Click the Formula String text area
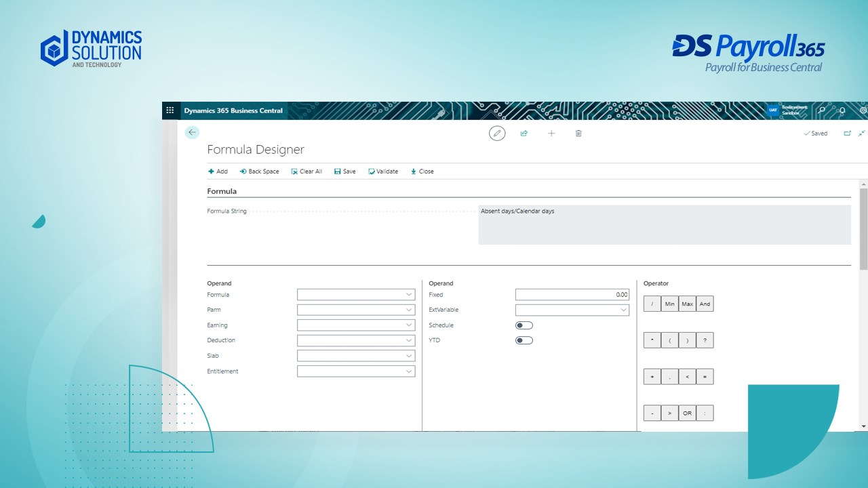This screenshot has height=488, width=868. point(665,224)
